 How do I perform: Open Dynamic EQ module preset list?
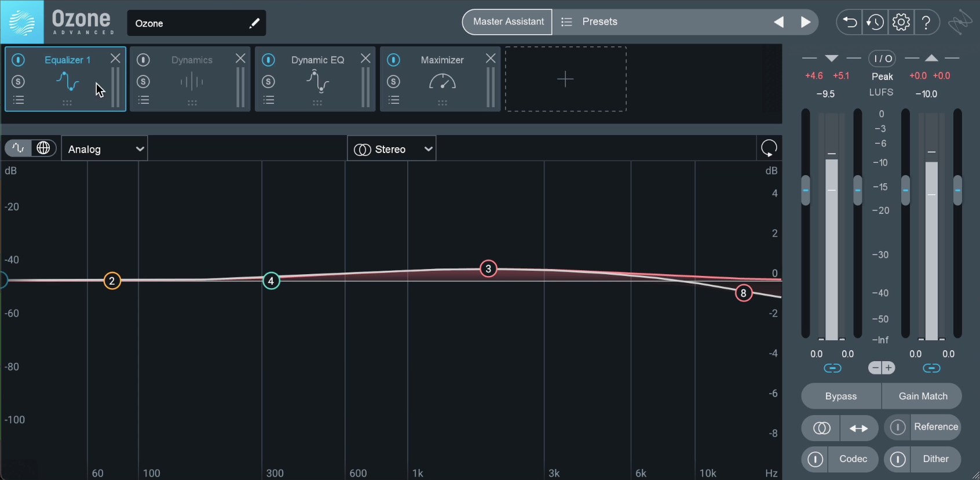tap(269, 100)
